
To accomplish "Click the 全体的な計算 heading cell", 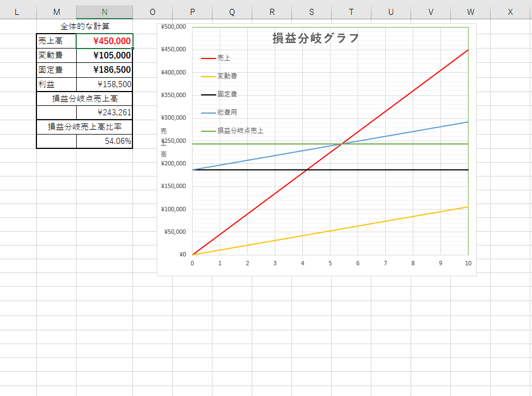I will point(85,26).
